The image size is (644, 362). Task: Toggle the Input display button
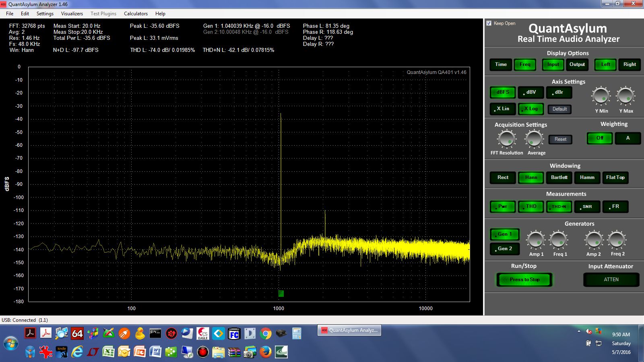553,64
